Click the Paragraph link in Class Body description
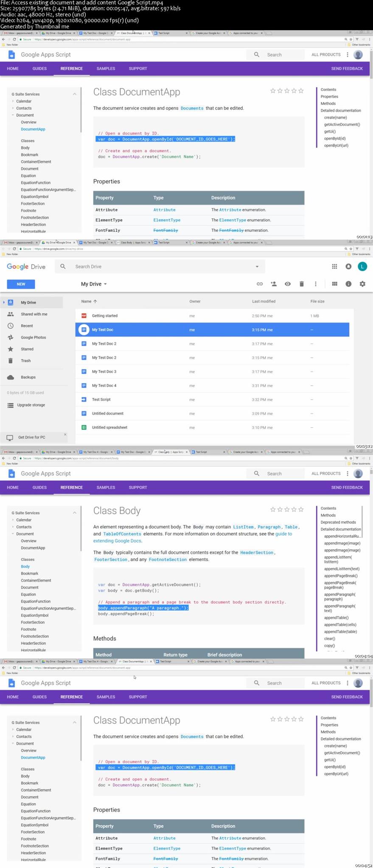 [269, 527]
